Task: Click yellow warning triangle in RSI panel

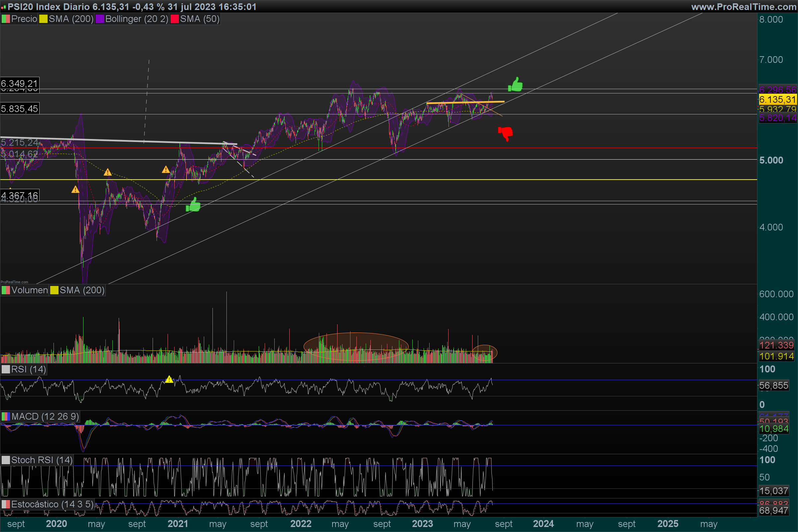Action: [169, 379]
